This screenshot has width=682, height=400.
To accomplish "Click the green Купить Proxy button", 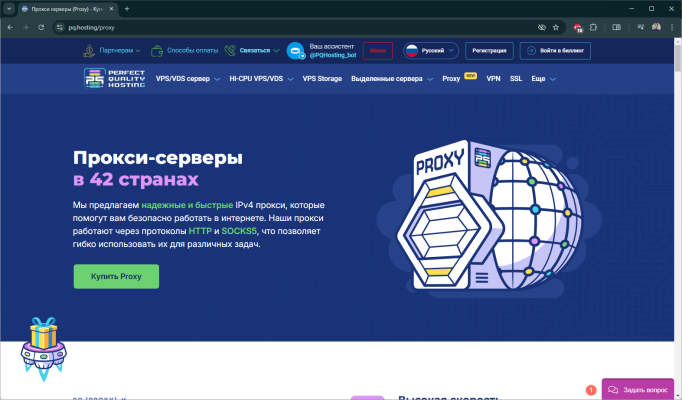I will [x=116, y=276].
